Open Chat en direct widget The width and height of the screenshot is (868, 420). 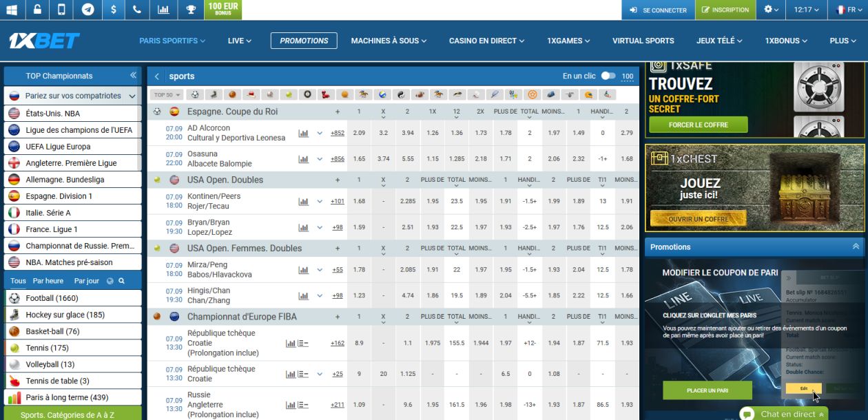[x=784, y=414]
